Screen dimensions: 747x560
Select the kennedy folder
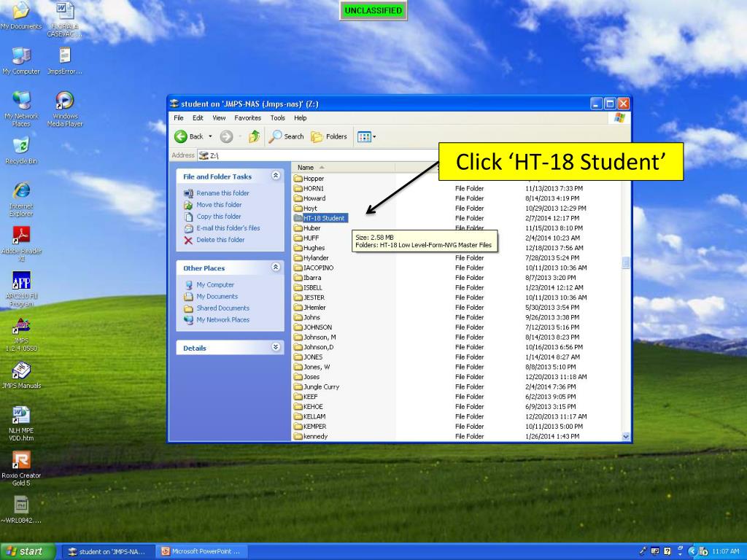coord(311,436)
